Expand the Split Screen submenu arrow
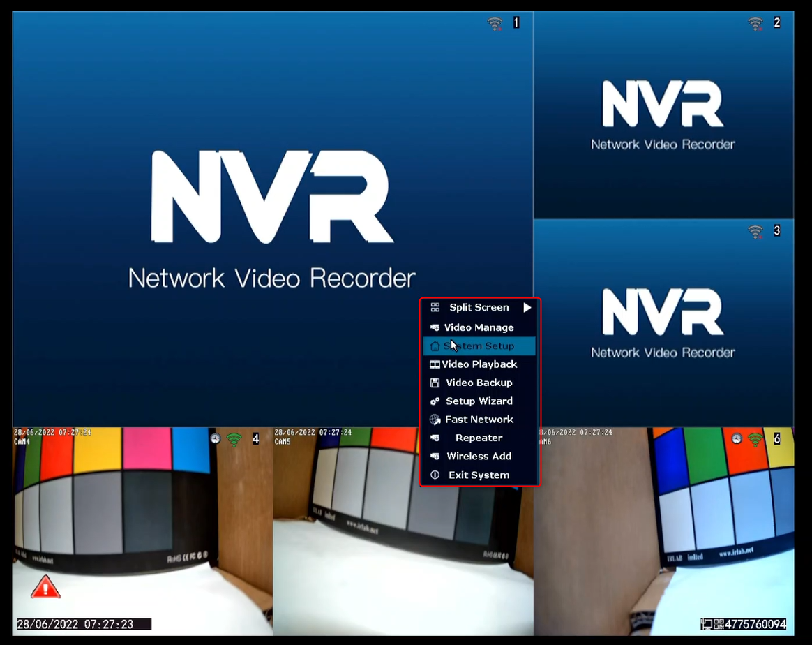812x645 pixels. (527, 308)
